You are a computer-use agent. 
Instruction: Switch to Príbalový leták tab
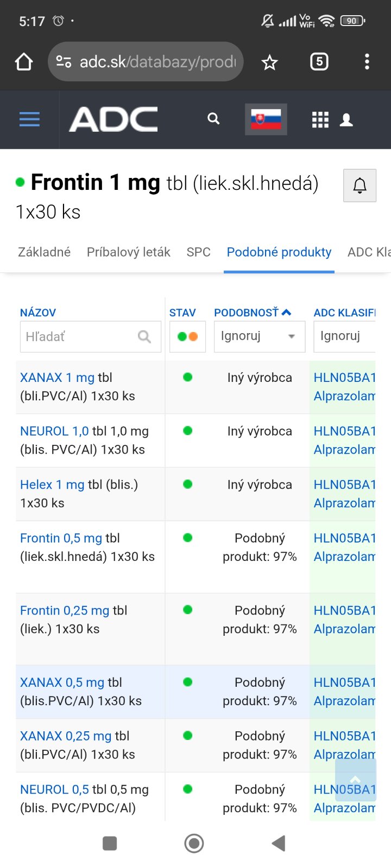click(x=128, y=252)
